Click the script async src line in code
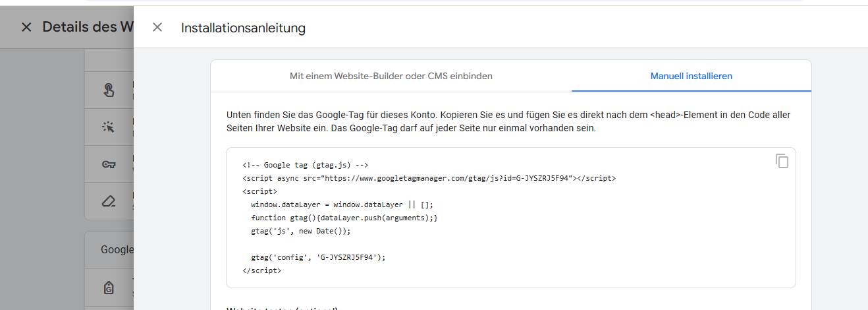Screen dimensions: 868x310 (429, 178)
